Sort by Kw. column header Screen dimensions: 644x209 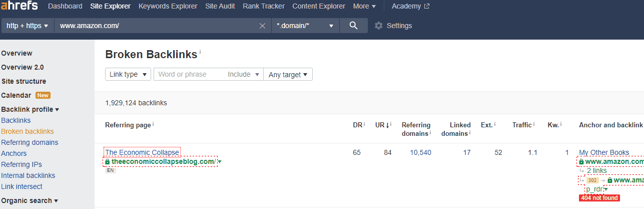554,125
